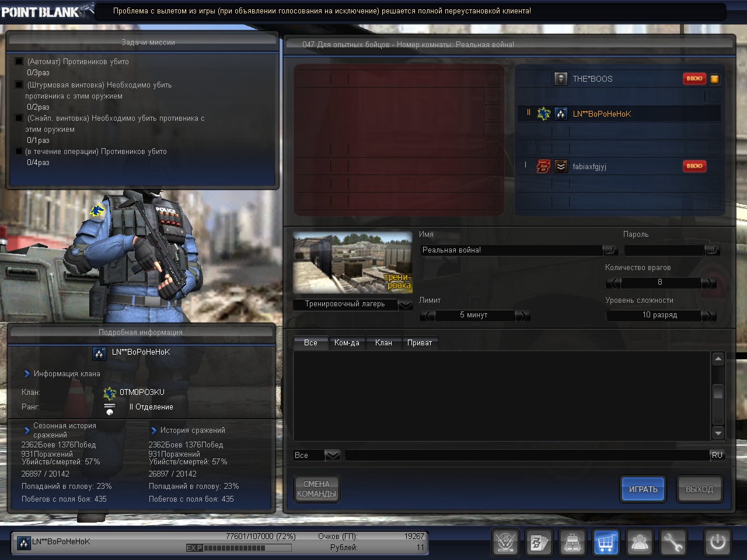
Task: Toggle the Штурмовая винтовка mission checkbox
Action: coord(19,85)
